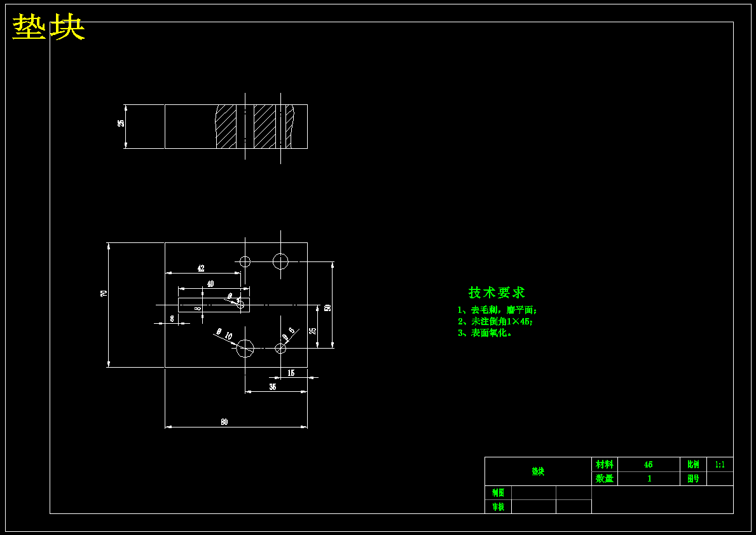Select the 技术要求 heading text
Screen dimensions: 756x535
(x=497, y=293)
